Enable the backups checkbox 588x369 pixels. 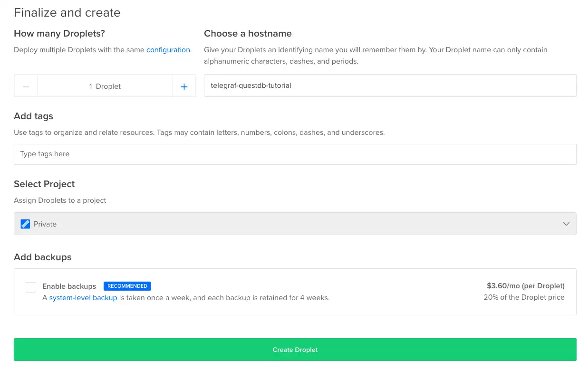click(x=30, y=287)
